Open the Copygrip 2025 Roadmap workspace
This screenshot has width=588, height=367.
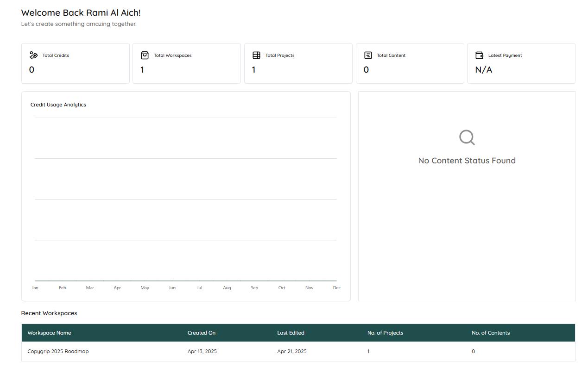(x=58, y=351)
